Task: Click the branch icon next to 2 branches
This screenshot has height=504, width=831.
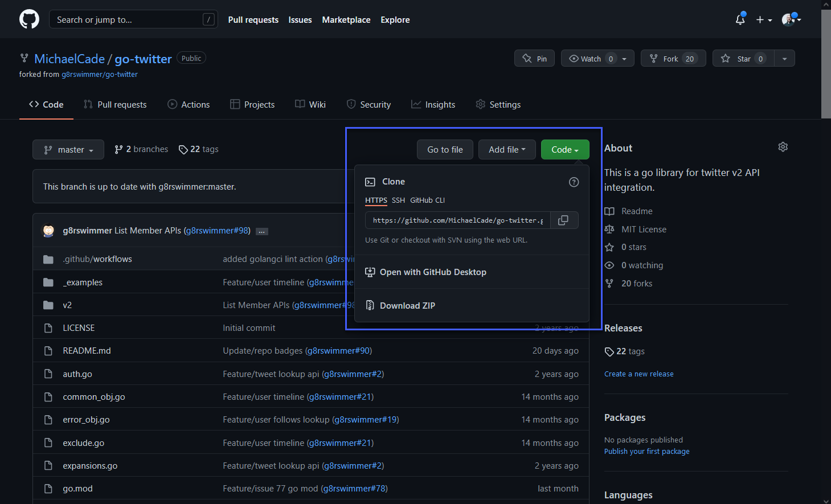Action: click(x=118, y=149)
